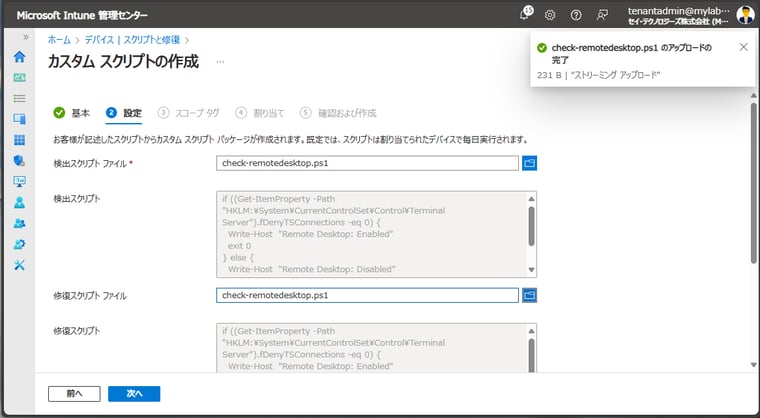Browse for detection script file

click(x=530, y=163)
